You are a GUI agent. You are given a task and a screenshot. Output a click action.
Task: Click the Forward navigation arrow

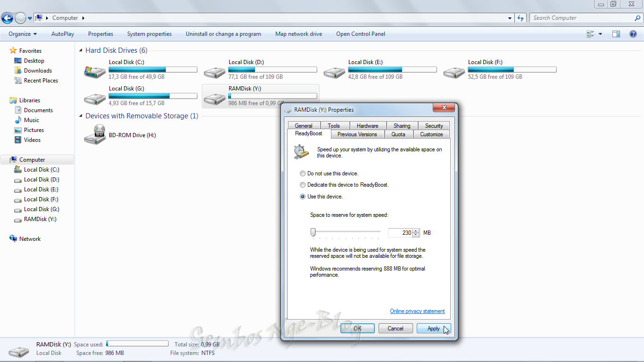20,18
